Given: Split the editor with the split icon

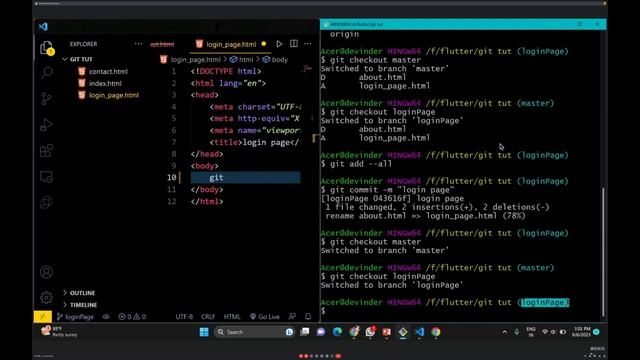Looking at the screenshot, I should click(x=294, y=44).
